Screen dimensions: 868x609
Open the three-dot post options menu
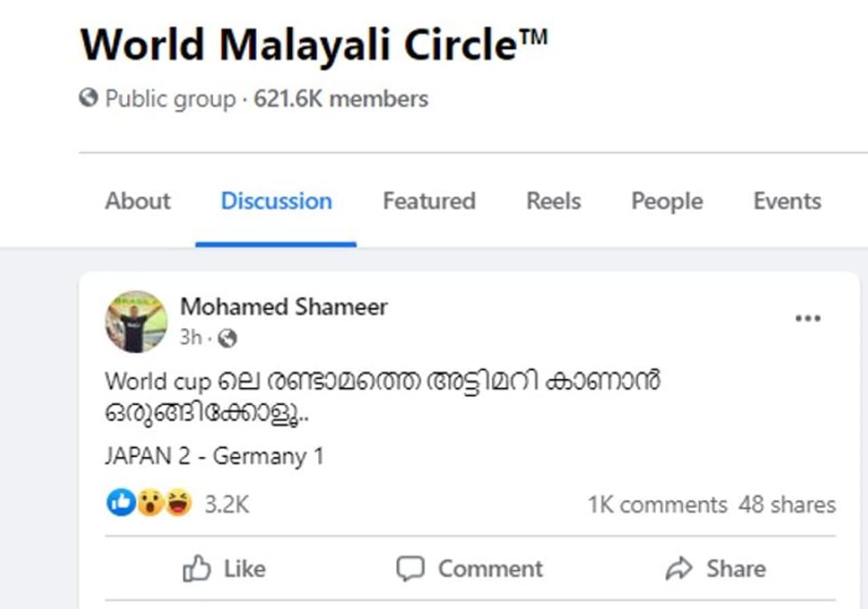click(x=808, y=319)
